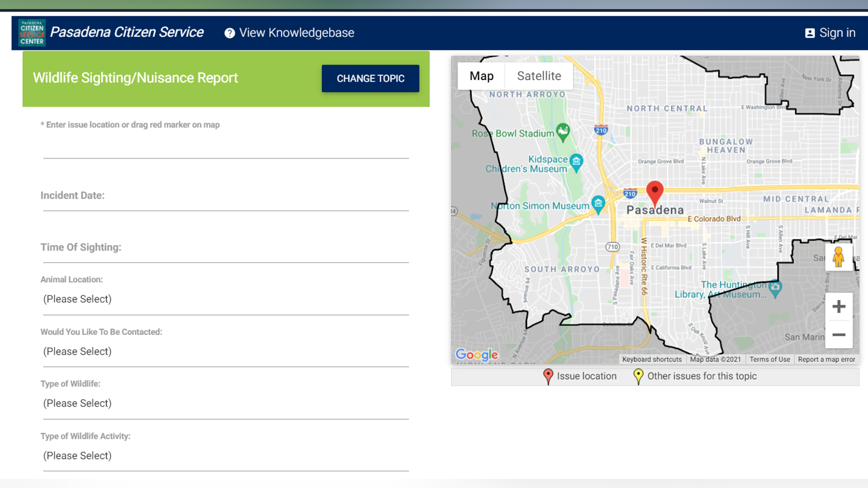The image size is (868, 488).
Task: Zoom in the map with plus button
Action: [x=838, y=307]
